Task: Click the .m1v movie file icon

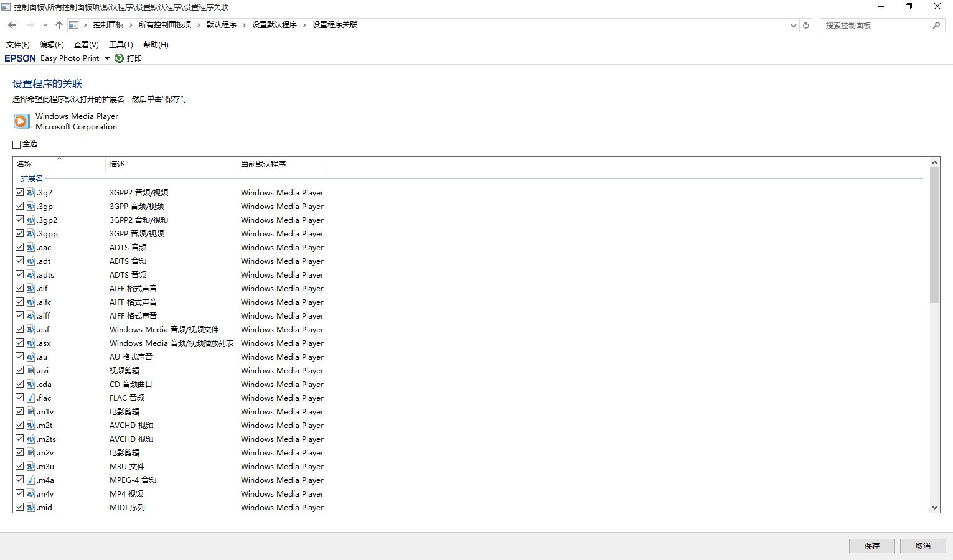Action: coord(31,411)
